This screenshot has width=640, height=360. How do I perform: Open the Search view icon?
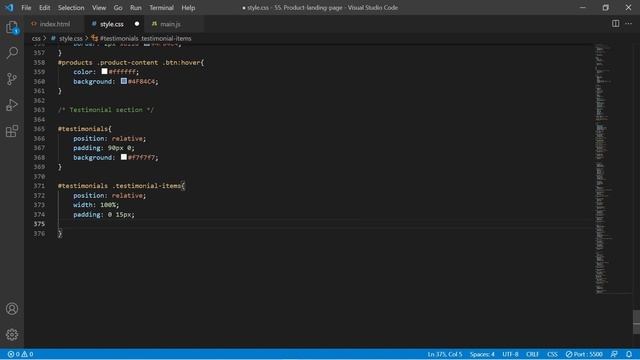coord(12,53)
